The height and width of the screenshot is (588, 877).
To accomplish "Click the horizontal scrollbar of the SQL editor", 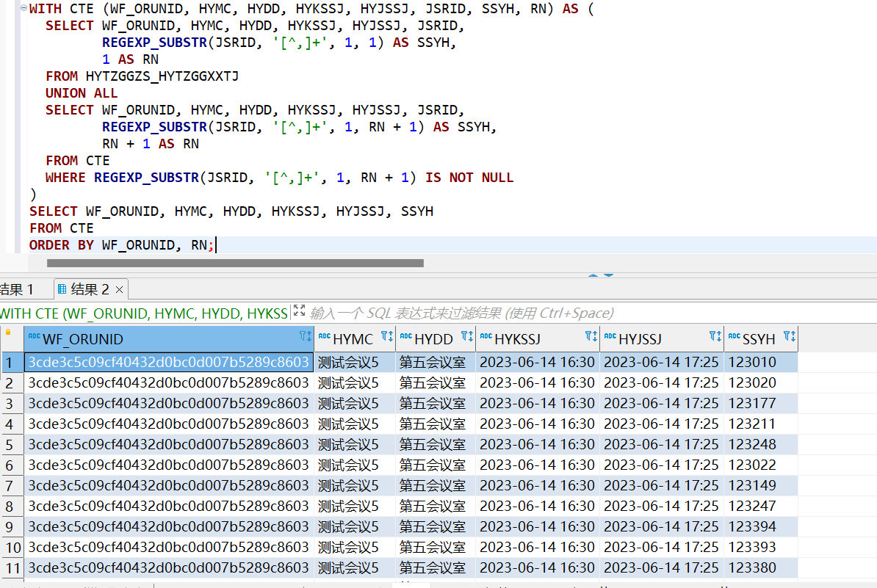I will (x=235, y=263).
